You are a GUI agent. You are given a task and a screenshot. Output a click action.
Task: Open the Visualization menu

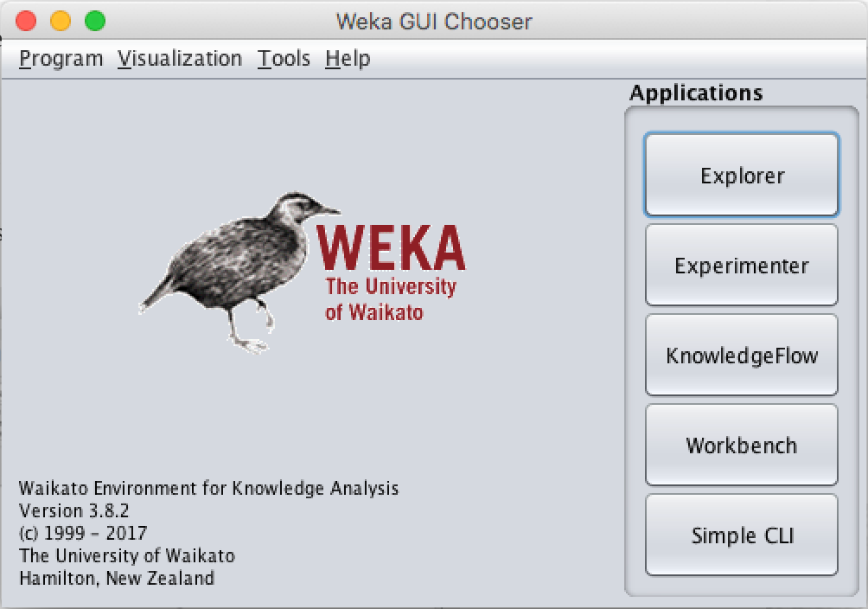179,59
